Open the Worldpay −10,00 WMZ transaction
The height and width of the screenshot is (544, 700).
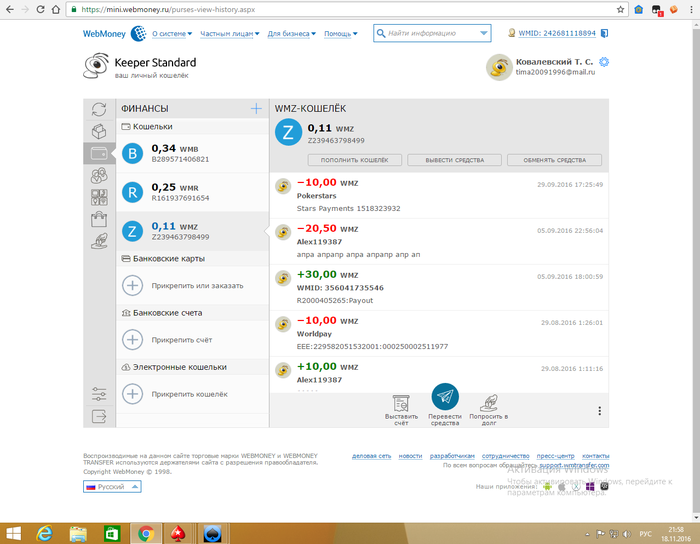tap(439, 333)
